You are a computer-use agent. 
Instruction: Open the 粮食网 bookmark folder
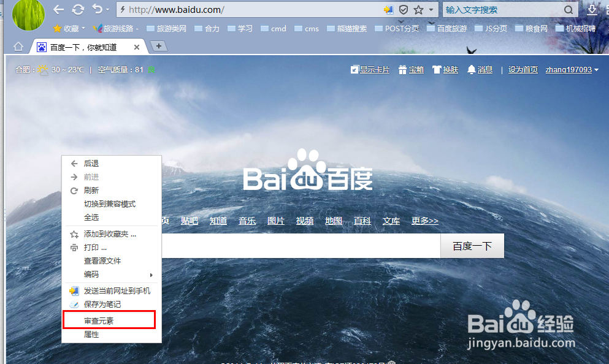531,28
